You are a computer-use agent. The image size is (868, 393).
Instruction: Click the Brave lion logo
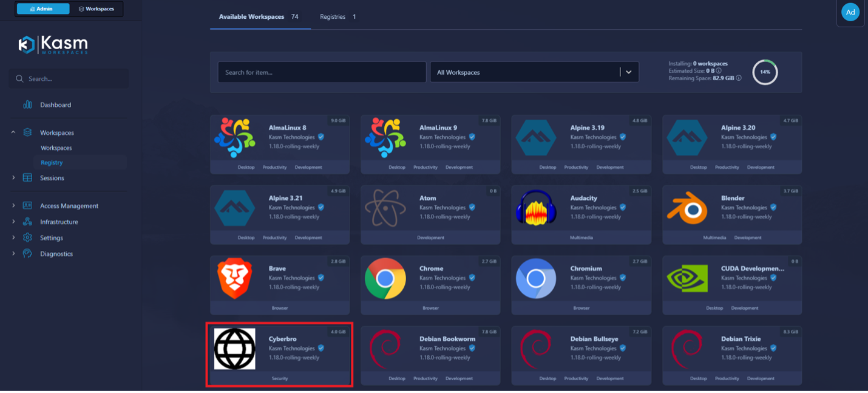(235, 278)
